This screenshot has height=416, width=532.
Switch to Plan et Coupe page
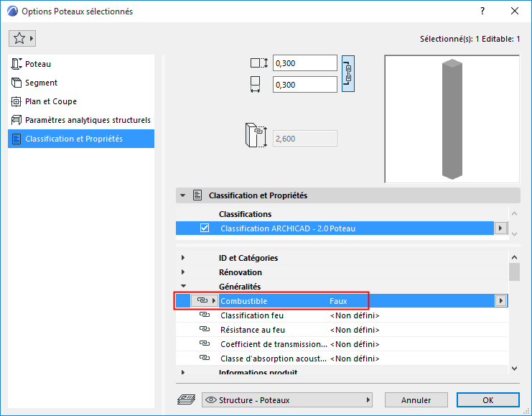pyautogui.click(x=50, y=101)
